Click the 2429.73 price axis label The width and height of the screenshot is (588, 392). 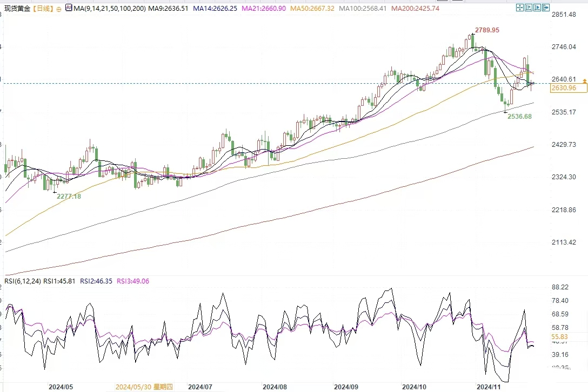click(564, 145)
